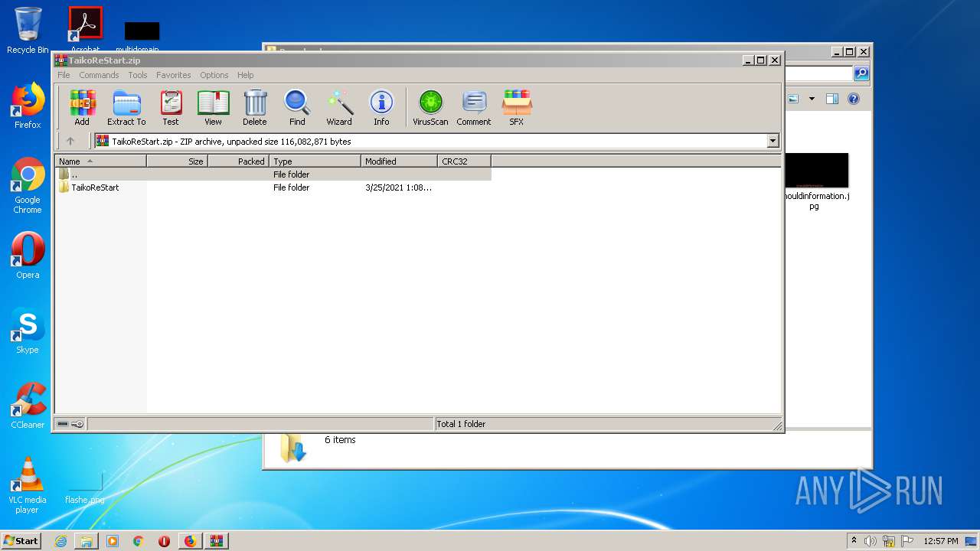Click the Acrobat desktop shortcut
The height and width of the screenshot is (551, 980).
(85, 30)
